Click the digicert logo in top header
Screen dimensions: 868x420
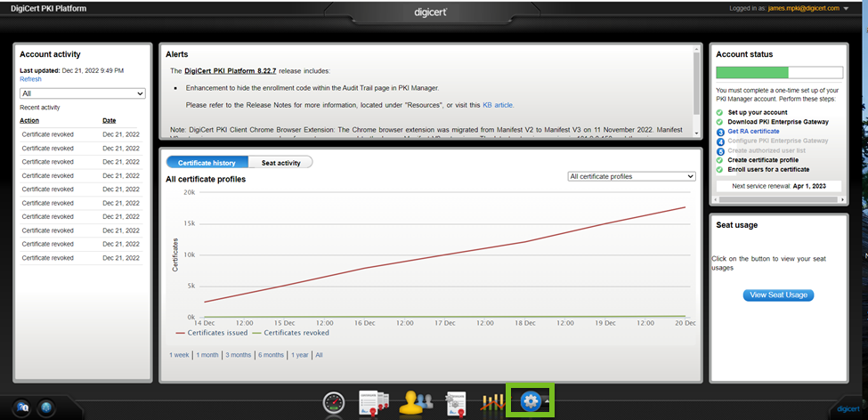[431, 12]
